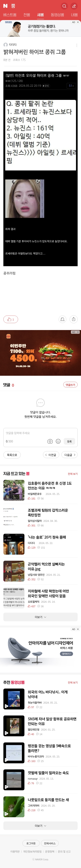
Task: Attach photo with camera icon in comment box
Action: 50,441
